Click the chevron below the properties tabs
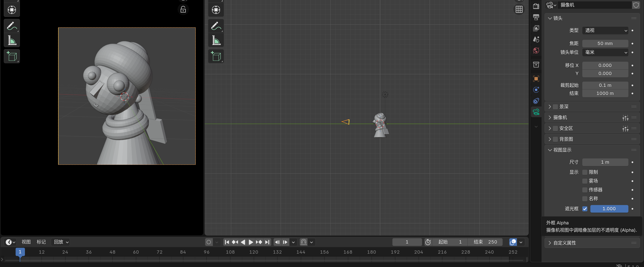The image size is (644, 267). [x=536, y=127]
